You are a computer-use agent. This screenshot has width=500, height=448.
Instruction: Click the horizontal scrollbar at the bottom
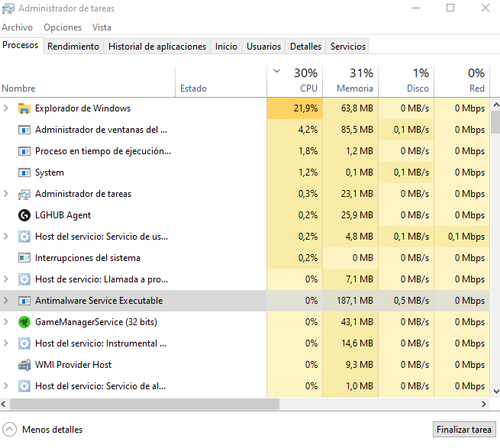coord(229,404)
